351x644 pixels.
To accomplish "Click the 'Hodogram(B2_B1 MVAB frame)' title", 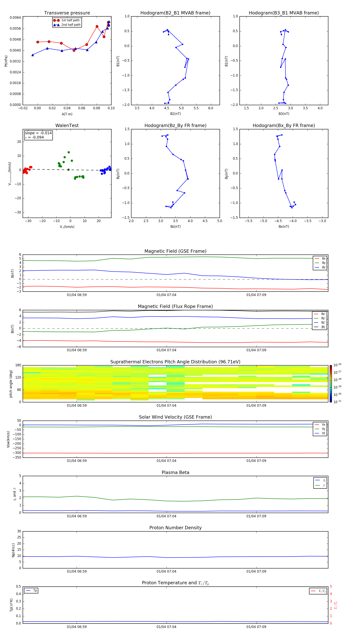I will pyautogui.click(x=175, y=13).
